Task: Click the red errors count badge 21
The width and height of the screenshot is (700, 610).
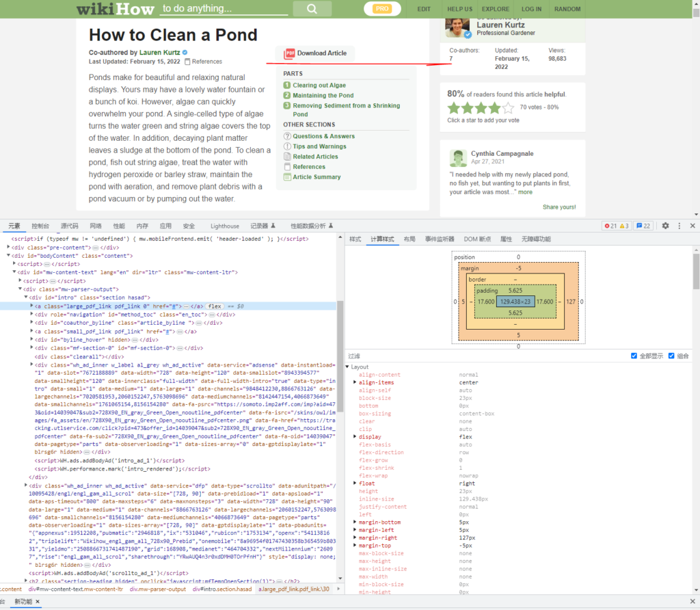Action: point(610,226)
